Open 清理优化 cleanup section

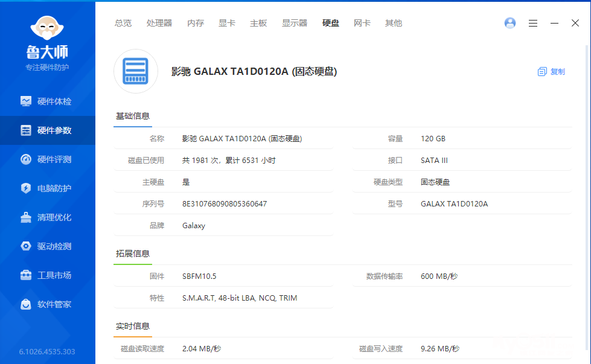click(47, 217)
